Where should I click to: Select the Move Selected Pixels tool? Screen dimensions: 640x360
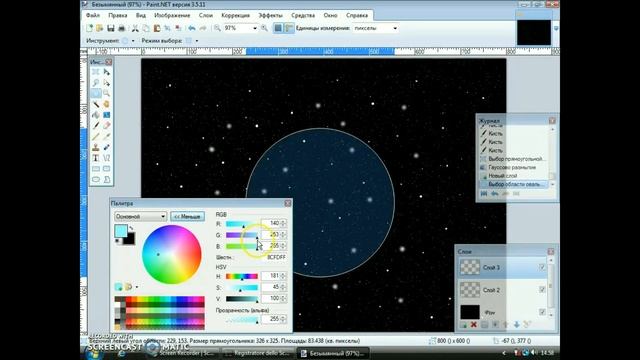pos(106,72)
